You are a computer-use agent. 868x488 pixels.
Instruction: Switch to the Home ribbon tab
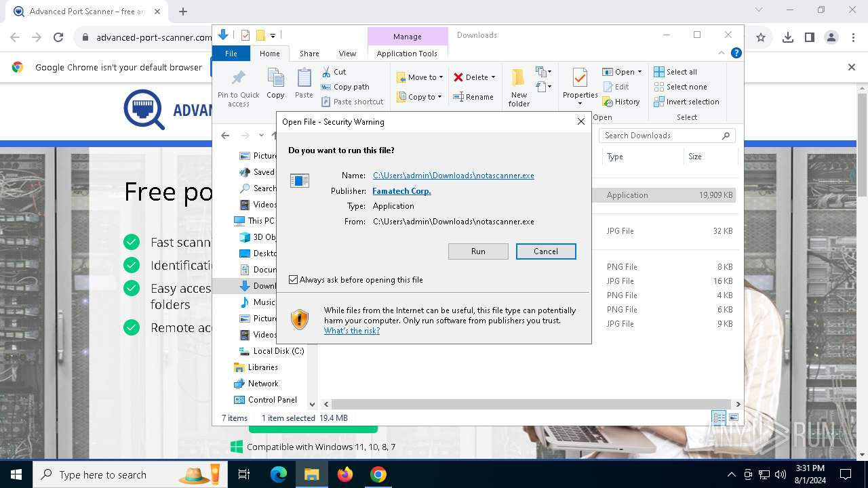pyautogui.click(x=269, y=54)
